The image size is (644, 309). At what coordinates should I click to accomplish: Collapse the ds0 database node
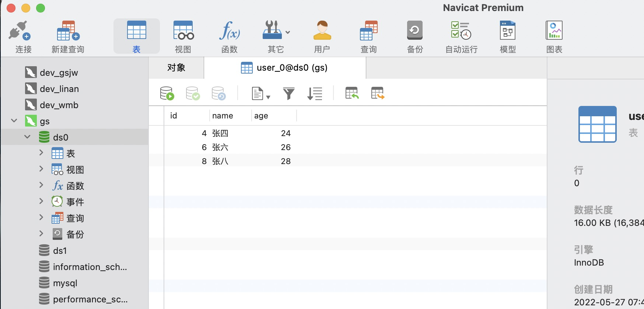27,137
